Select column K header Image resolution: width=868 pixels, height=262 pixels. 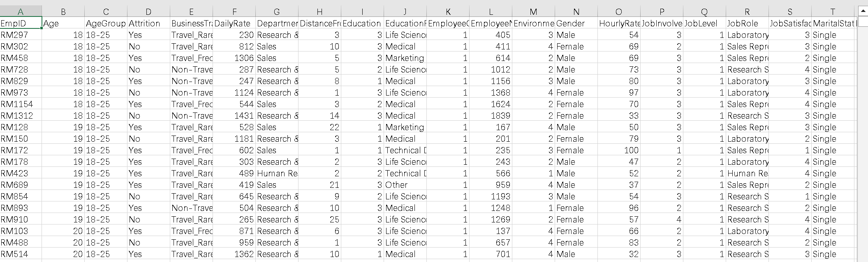click(448, 12)
